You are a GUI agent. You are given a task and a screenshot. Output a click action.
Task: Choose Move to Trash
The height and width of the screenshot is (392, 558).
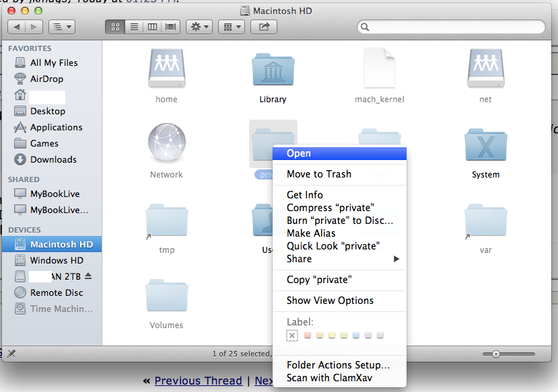(x=339, y=174)
